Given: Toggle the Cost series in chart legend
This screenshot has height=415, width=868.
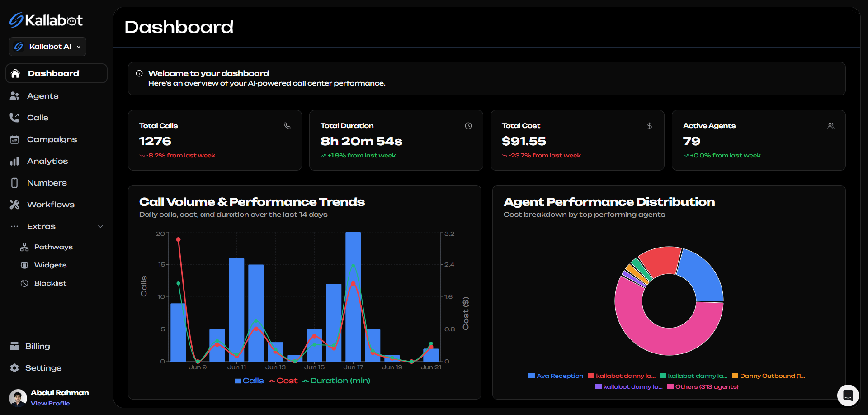Looking at the screenshot, I should [x=283, y=381].
